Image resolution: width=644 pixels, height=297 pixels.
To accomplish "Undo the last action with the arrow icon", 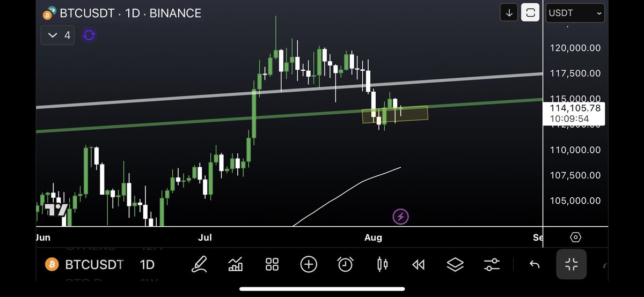I will point(535,264).
